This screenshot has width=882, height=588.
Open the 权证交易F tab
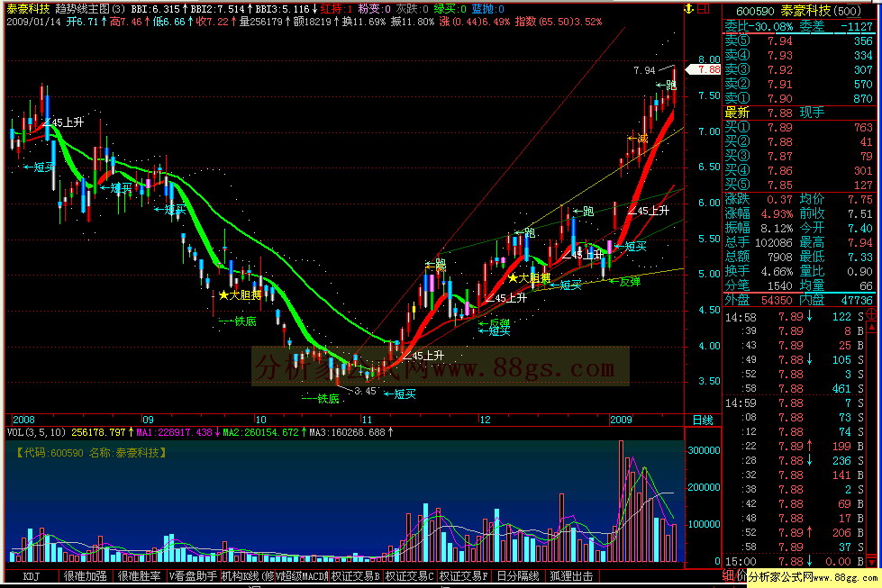tap(463, 576)
